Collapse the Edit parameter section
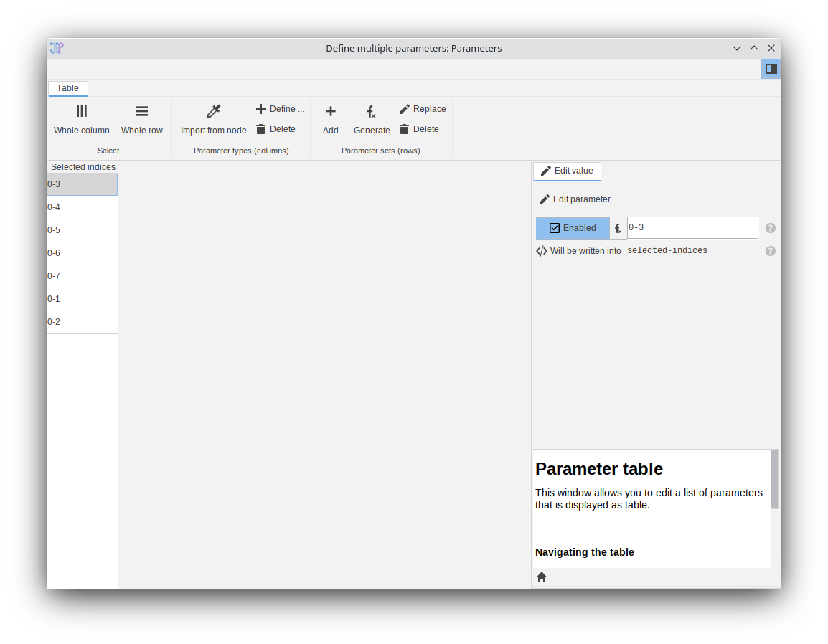This screenshot has width=828, height=644. 575,199
